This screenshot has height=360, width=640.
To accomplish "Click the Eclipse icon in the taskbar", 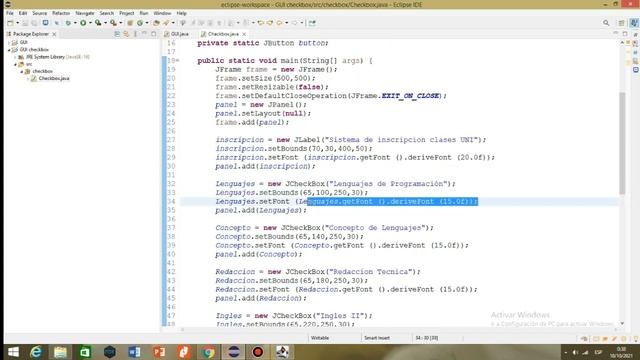I will coord(233,352).
